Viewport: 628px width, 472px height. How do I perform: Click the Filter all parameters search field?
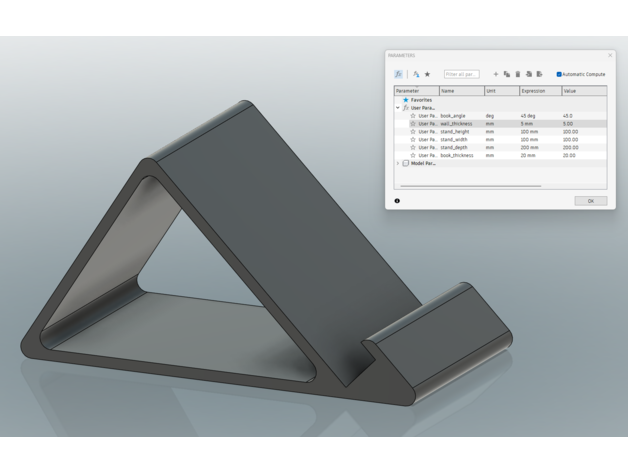pos(462,74)
